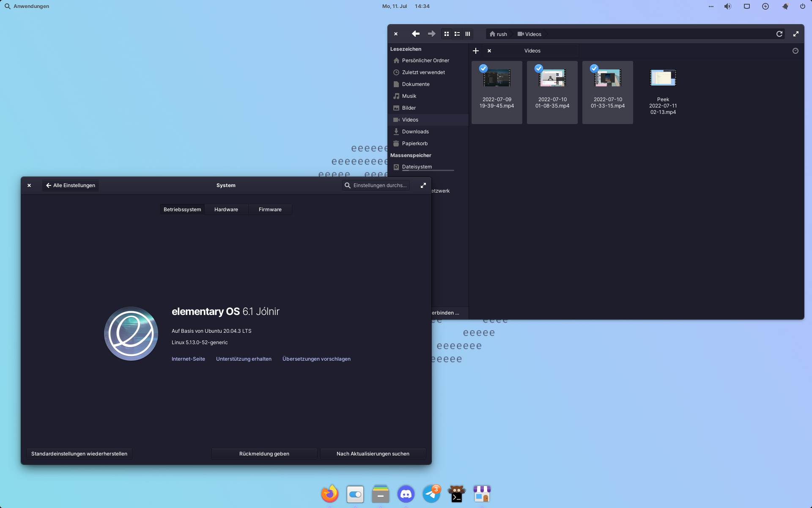The width and height of the screenshot is (812, 508).
Task: Switch to the Hardware tab
Action: pyautogui.click(x=226, y=210)
